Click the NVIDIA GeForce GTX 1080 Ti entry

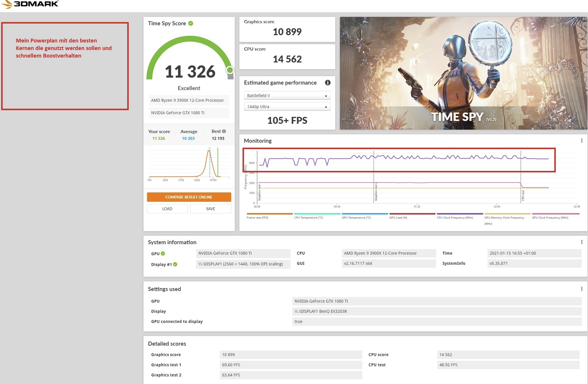(x=189, y=113)
